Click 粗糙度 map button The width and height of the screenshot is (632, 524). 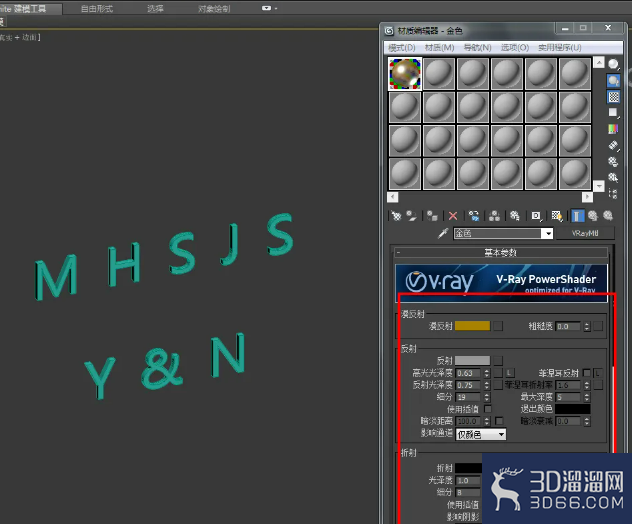point(598,326)
